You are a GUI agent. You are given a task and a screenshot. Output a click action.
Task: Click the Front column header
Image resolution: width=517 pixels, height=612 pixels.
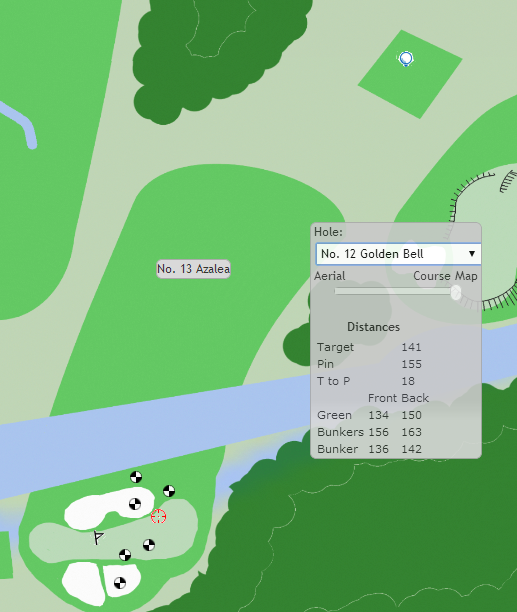(x=383, y=398)
